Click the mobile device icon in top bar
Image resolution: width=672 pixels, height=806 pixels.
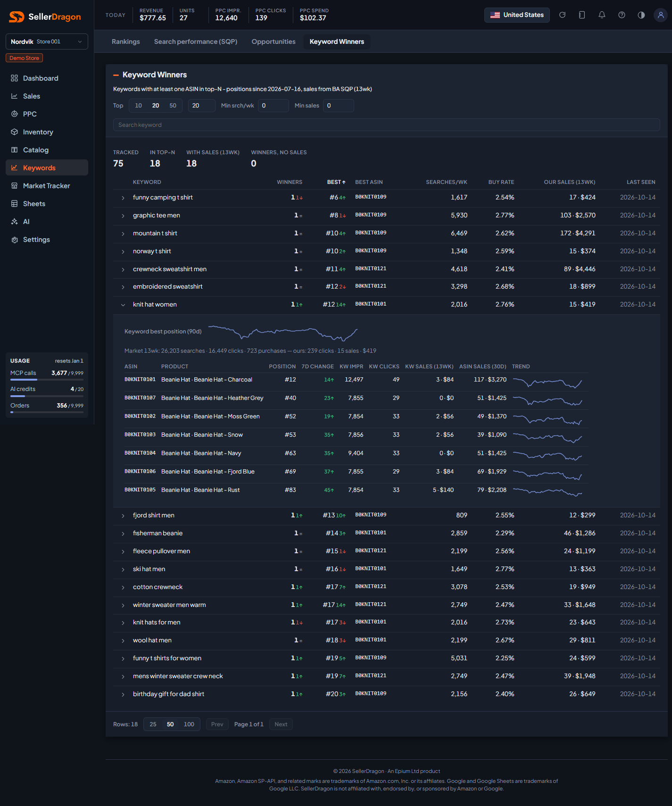pyautogui.click(x=582, y=15)
